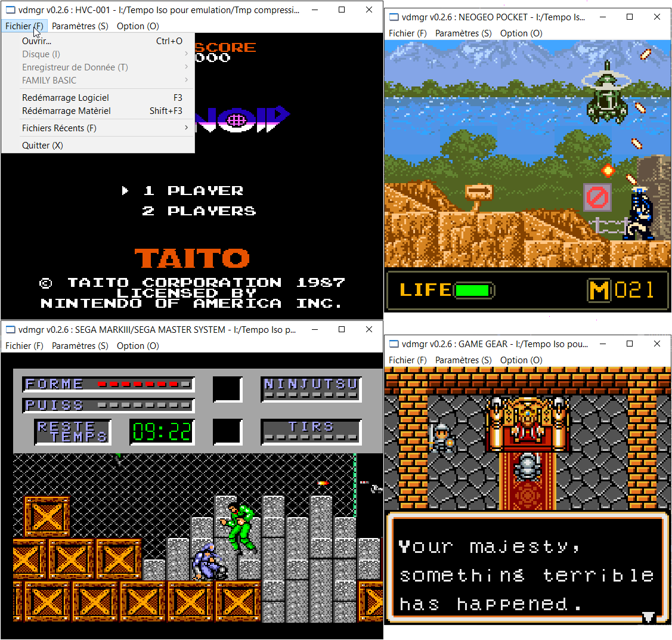Click the vdmgr icon in the NEOGEO POCKET window
Viewport: 672px width, 640px height.
(394, 17)
